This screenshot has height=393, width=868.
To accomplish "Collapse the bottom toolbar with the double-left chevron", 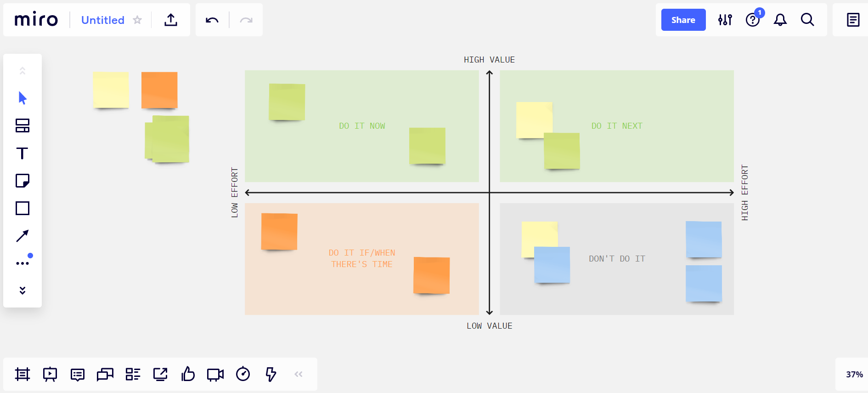I will (x=299, y=374).
